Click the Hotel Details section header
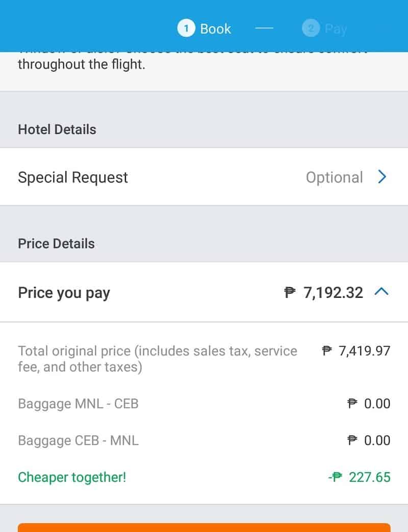This screenshot has width=408, height=532. pos(57,129)
